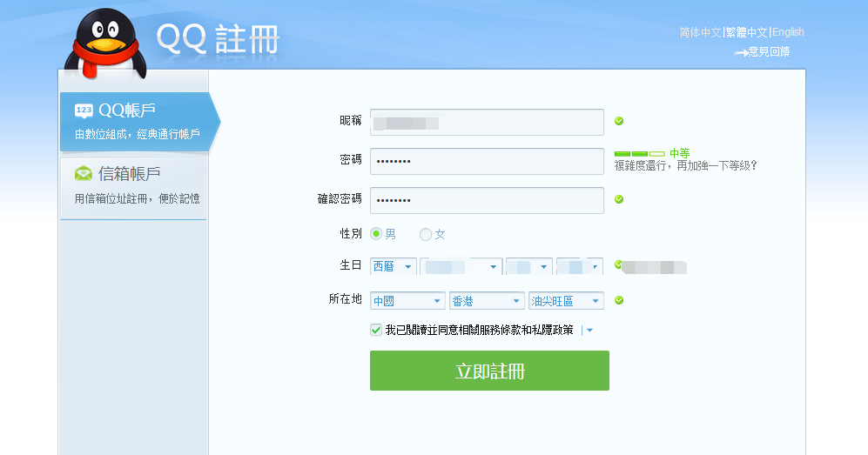Viewport: 868px width, 455px height.
Task: Expand the terms arrow after 私隱政策
Action: (x=589, y=331)
